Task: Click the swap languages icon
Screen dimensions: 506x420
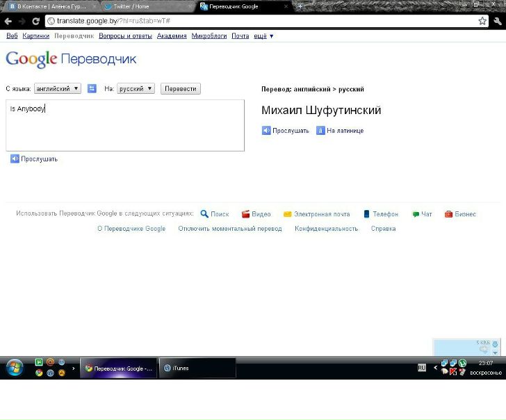Action: pos(92,89)
